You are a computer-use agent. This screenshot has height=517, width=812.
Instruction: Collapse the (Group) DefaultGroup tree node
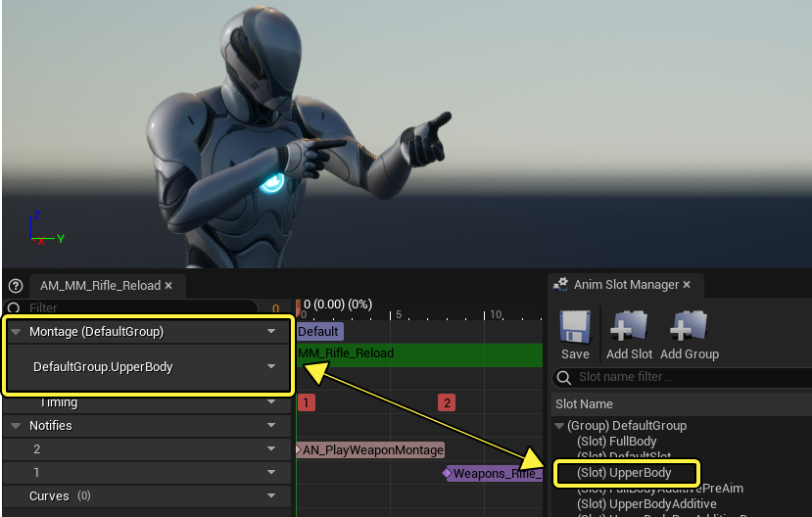559,426
